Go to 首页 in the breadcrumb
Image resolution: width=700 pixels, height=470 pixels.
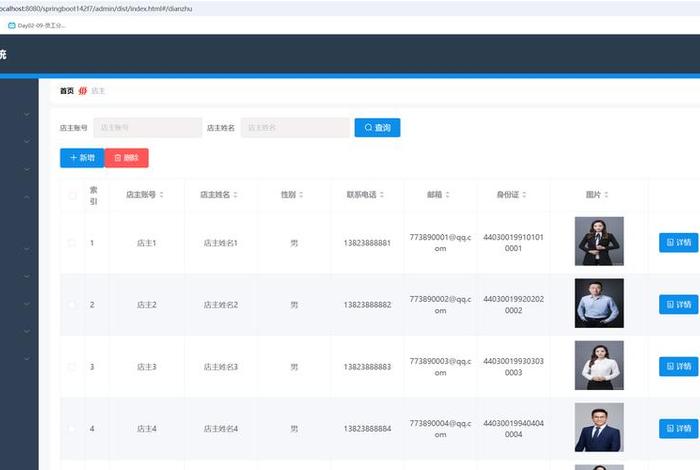click(x=66, y=91)
